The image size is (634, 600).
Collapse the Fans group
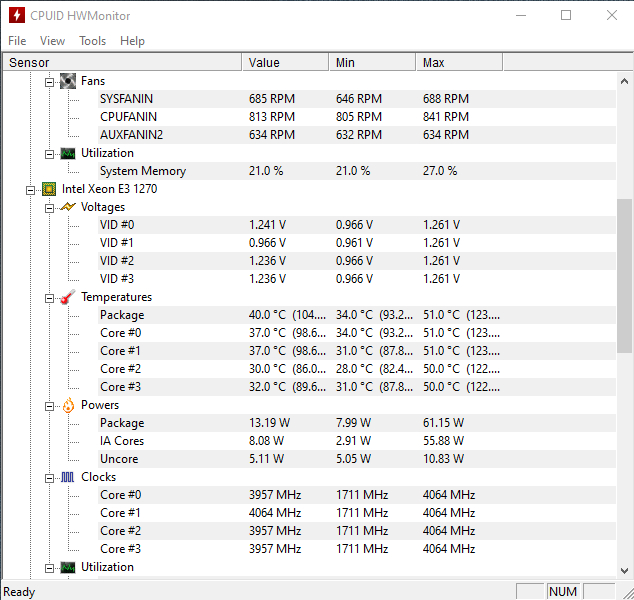(x=49, y=82)
